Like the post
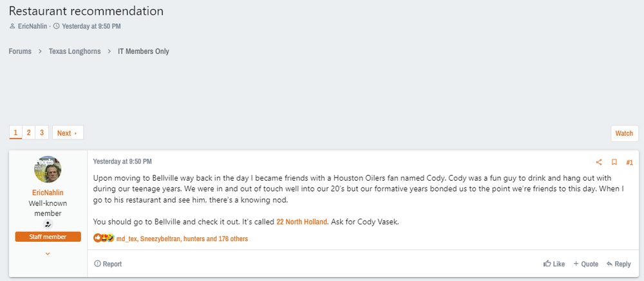 554,264
